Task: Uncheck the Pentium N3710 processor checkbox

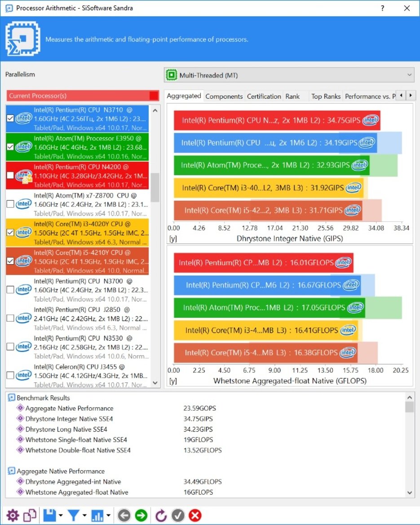Action: click(10, 118)
